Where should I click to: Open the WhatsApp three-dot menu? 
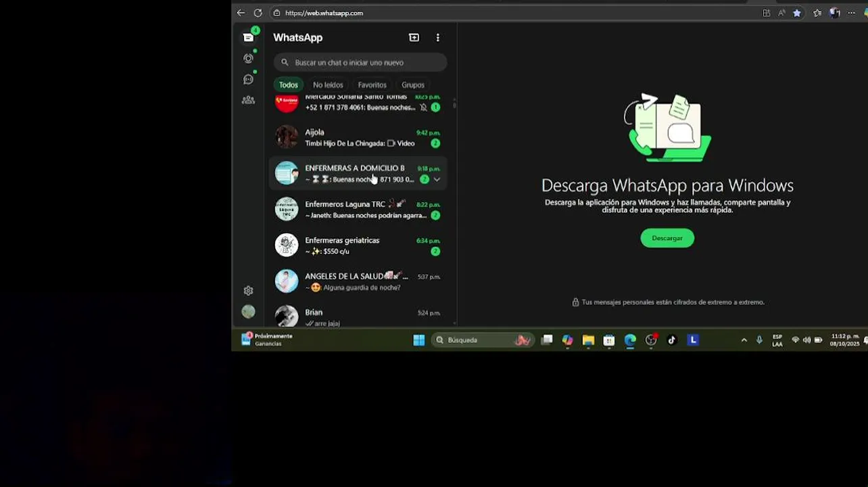pyautogui.click(x=437, y=38)
